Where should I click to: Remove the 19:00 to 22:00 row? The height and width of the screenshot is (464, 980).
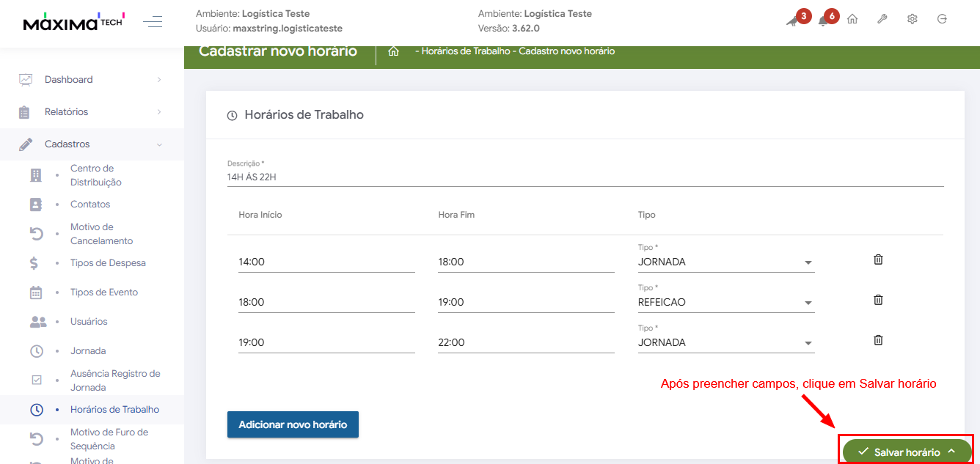coord(878,340)
